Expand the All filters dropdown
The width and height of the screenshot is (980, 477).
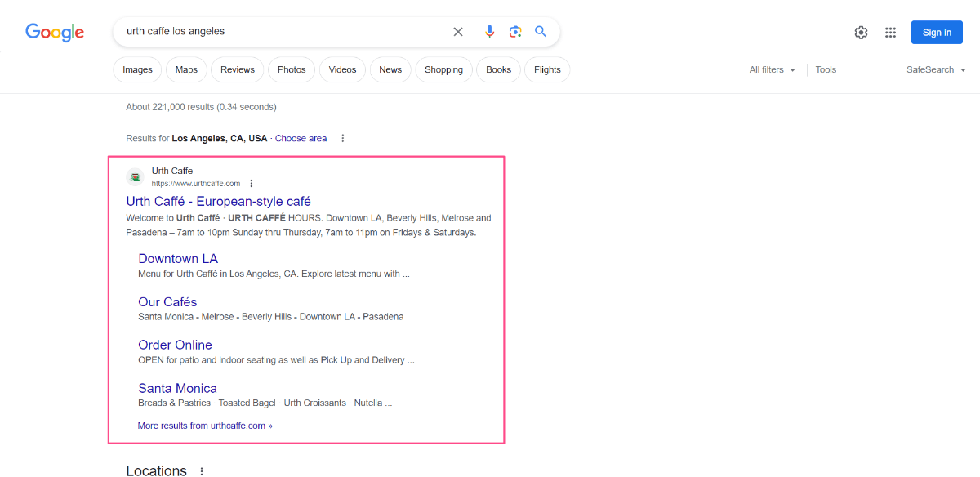(773, 69)
